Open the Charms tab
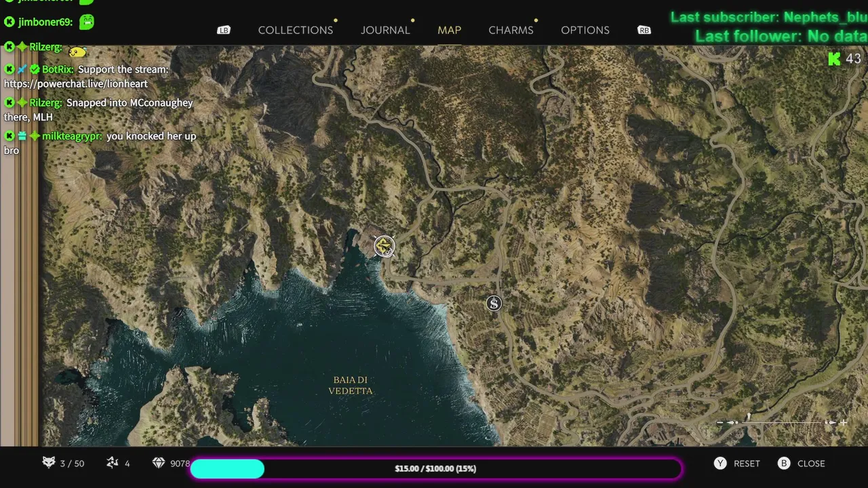The width and height of the screenshot is (868, 488). tap(511, 30)
